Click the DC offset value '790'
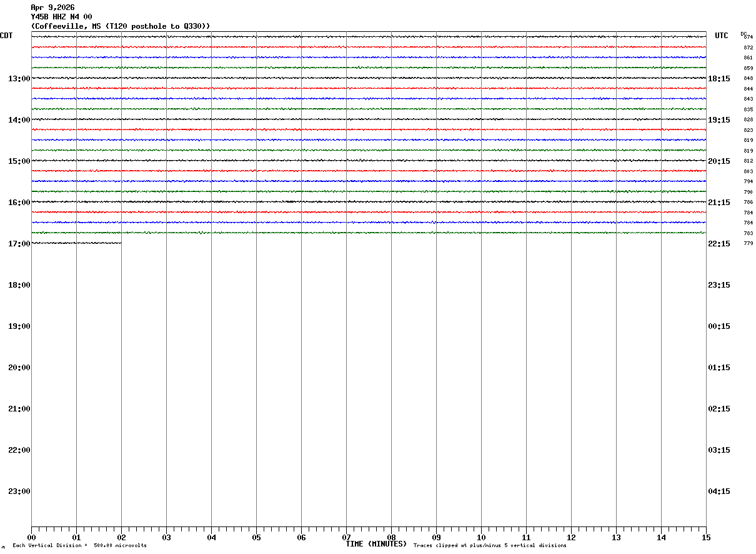The image size is (756, 554). coord(749,192)
